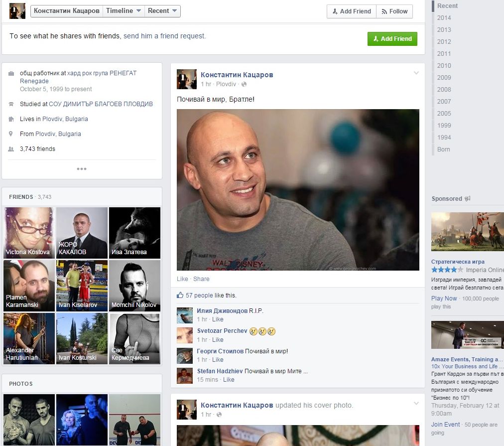Viewport: 504px width, 446px height.
Task: Select Born in year navigation
Action: click(444, 149)
